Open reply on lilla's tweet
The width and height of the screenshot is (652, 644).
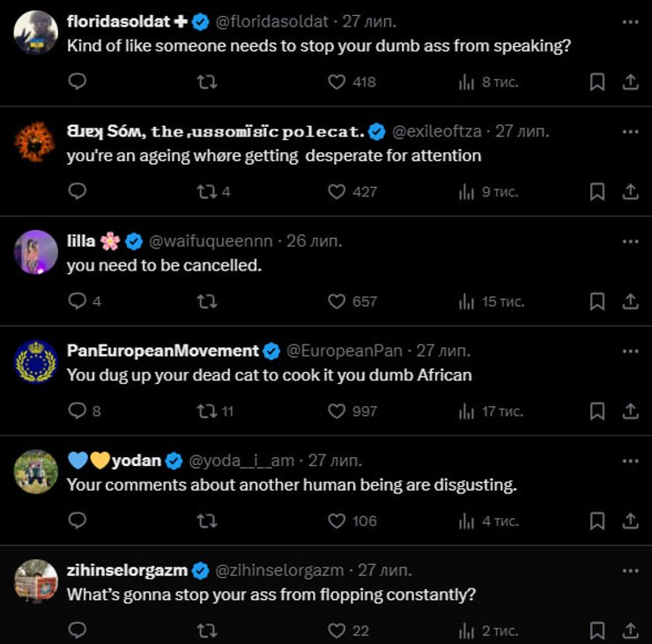pos(78,301)
